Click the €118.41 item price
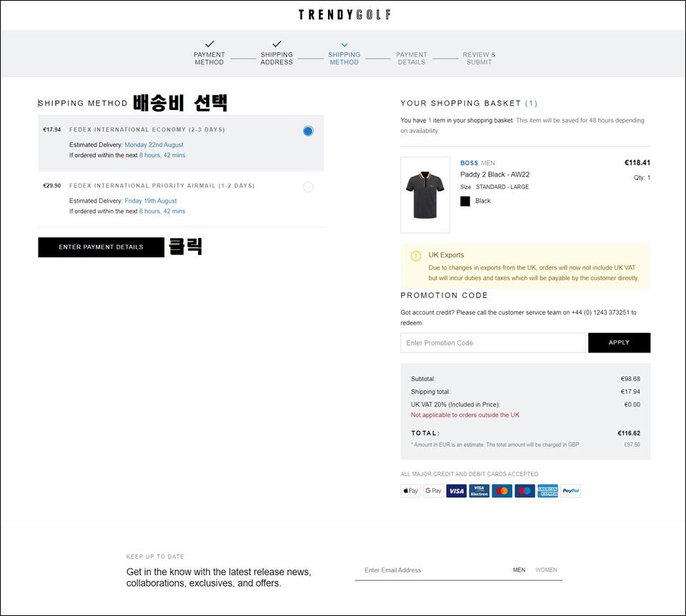This screenshot has width=686, height=616. [x=637, y=163]
